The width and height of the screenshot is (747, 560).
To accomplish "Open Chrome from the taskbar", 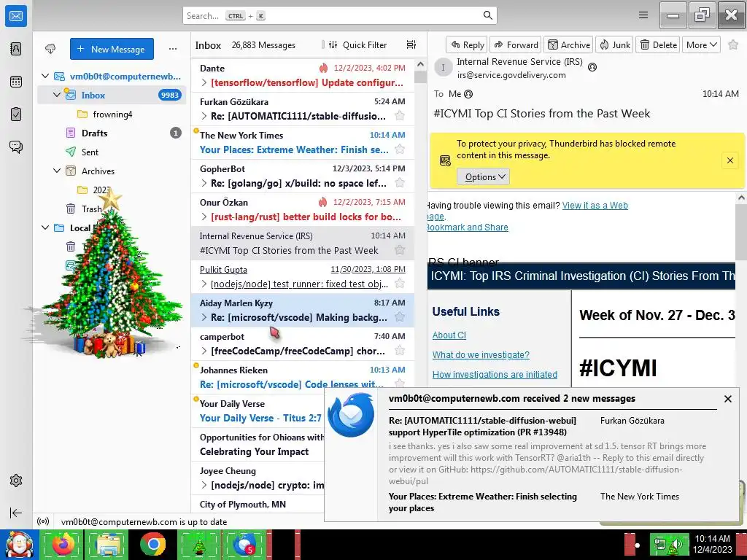I will point(152,544).
